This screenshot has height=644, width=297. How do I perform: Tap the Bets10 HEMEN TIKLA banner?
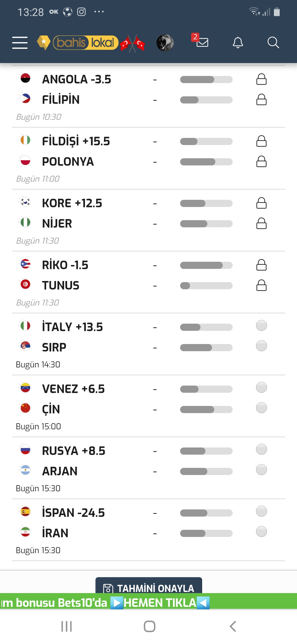point(148,602)
